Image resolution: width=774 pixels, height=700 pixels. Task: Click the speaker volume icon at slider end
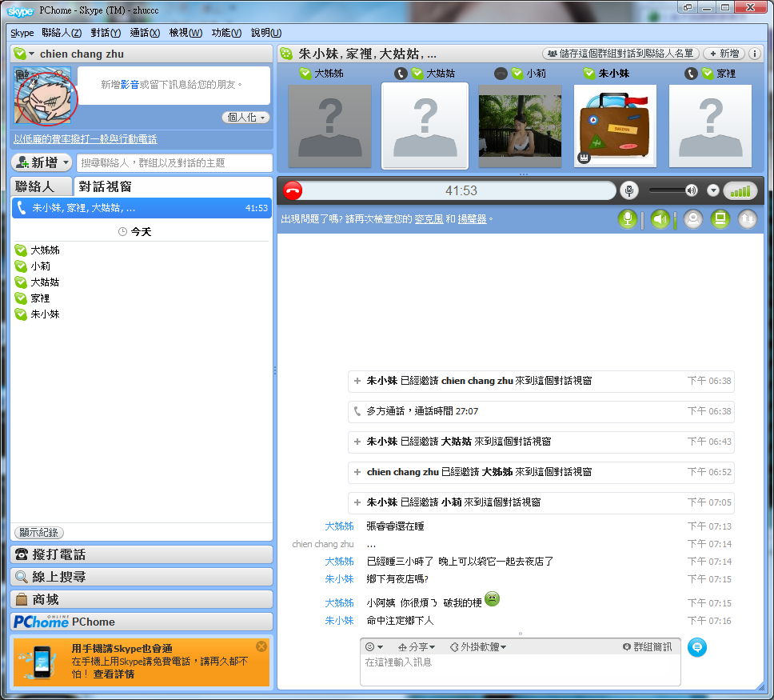coord(692,190)
